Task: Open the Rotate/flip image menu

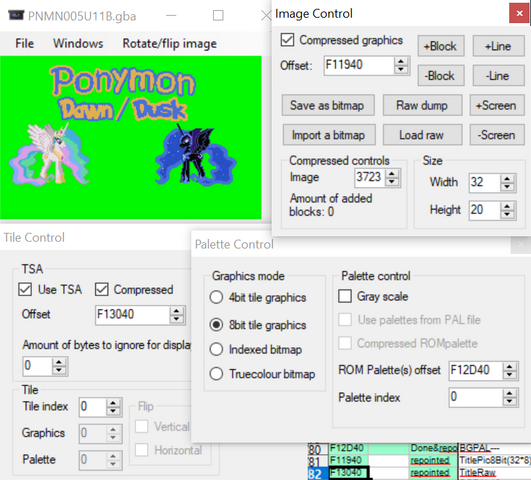Action: pyautogui.click(x=170, y=43)
